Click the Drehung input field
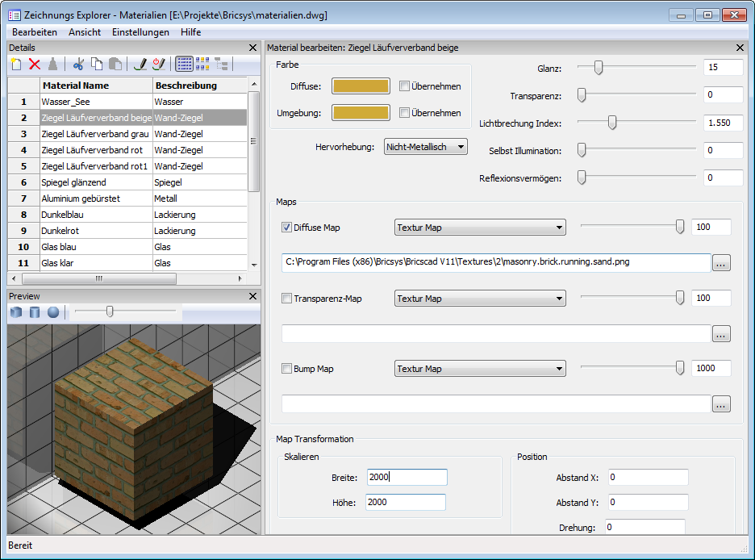Screen dimensions: 755x560 pos(645,527)
